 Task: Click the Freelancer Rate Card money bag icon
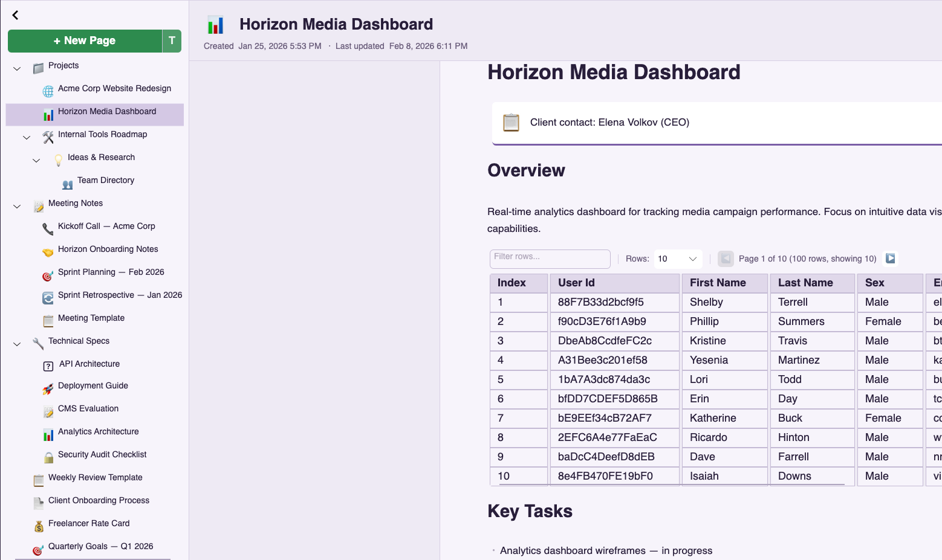tap(39, 524)
